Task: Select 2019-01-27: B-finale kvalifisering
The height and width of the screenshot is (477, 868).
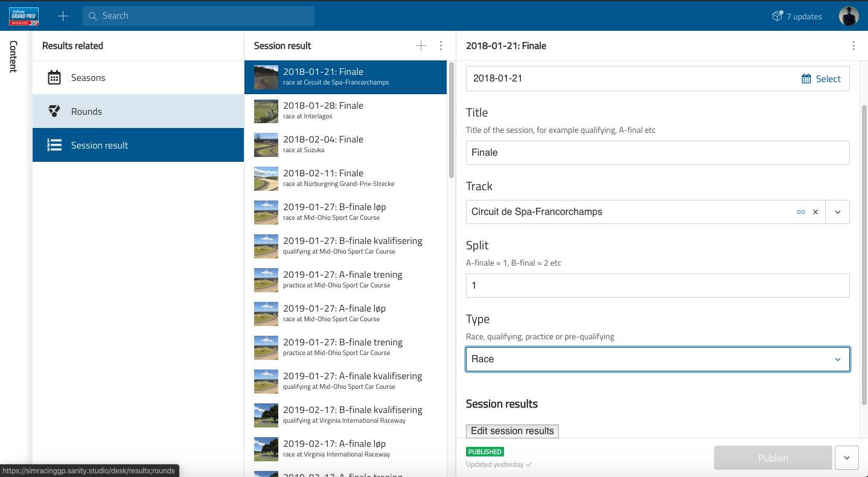Action: pyautogui.click(x=345, y=246)
